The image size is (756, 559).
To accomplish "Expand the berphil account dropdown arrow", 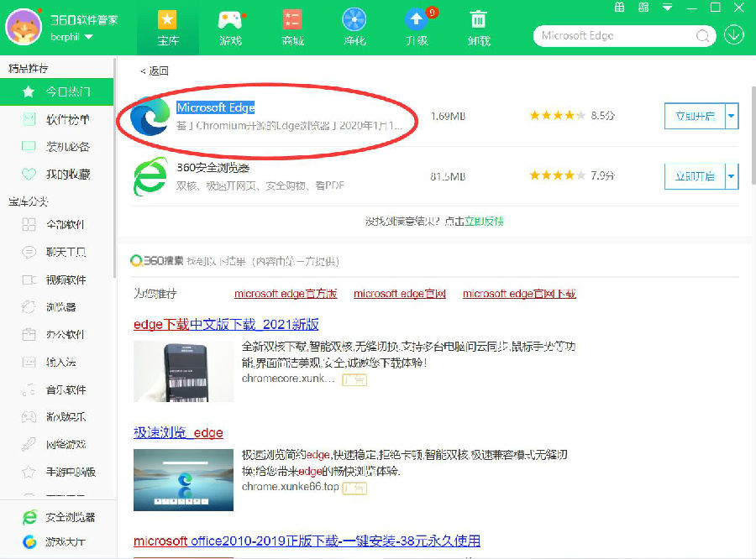I will coord(89,37).
